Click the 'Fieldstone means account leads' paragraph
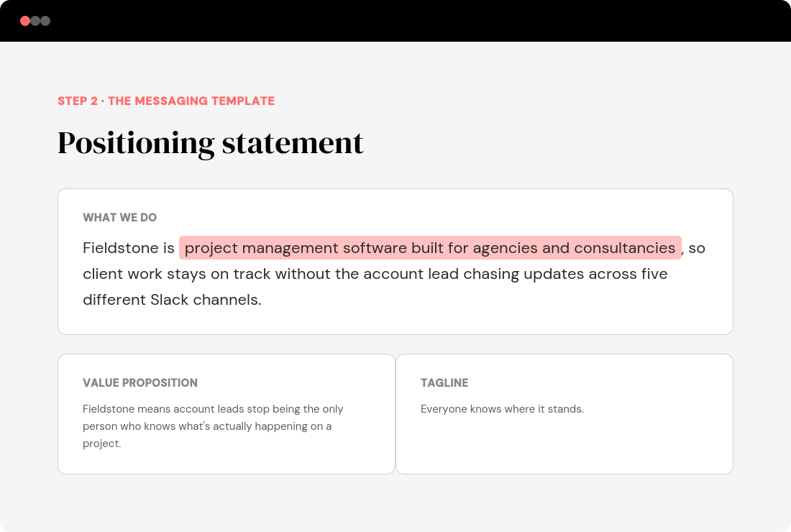 213,426
